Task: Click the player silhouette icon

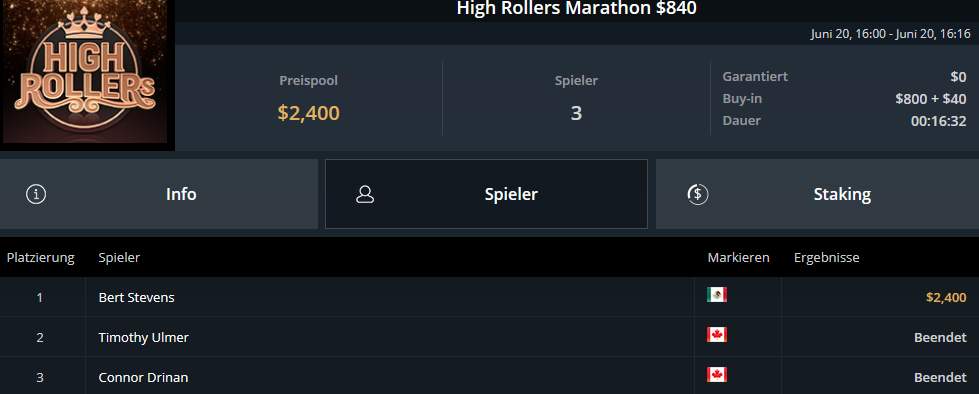Action: point(365,194)
